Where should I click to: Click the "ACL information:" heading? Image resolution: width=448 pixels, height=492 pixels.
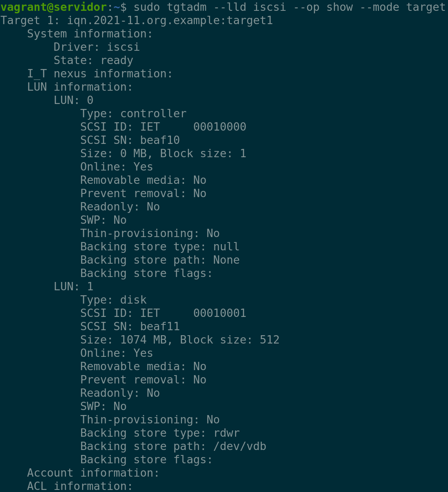[x=80, y=486]
